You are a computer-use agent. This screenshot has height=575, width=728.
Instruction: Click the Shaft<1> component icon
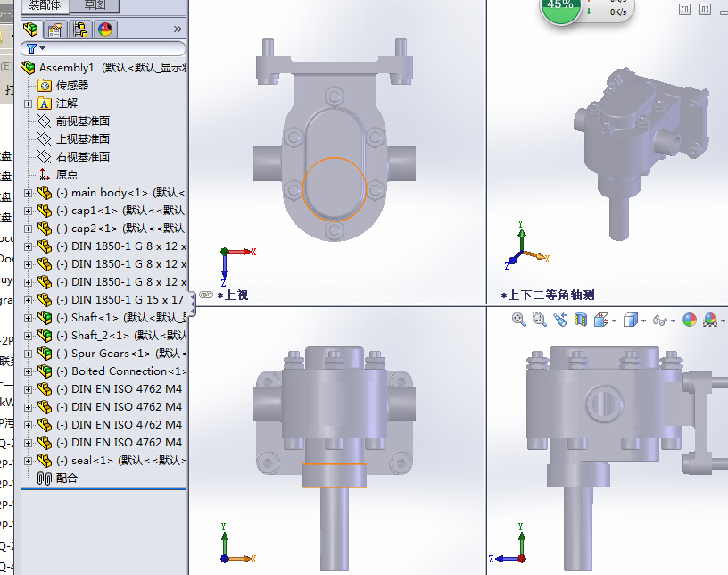[45, 318]
